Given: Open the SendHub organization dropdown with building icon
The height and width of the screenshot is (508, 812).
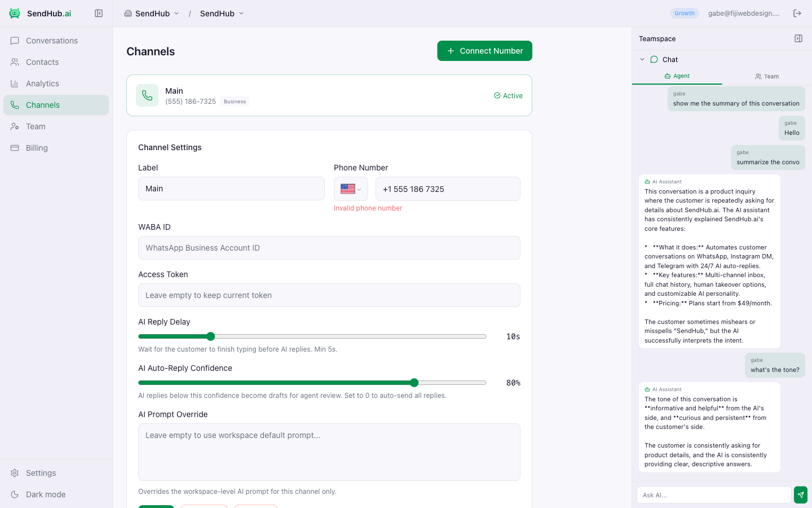Looking at the screenshot, I should coord(152,14).
